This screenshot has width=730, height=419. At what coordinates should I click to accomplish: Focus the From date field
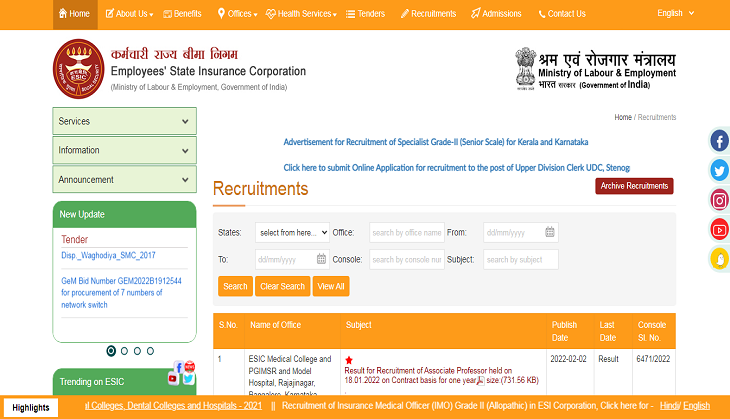click(521, 232)
